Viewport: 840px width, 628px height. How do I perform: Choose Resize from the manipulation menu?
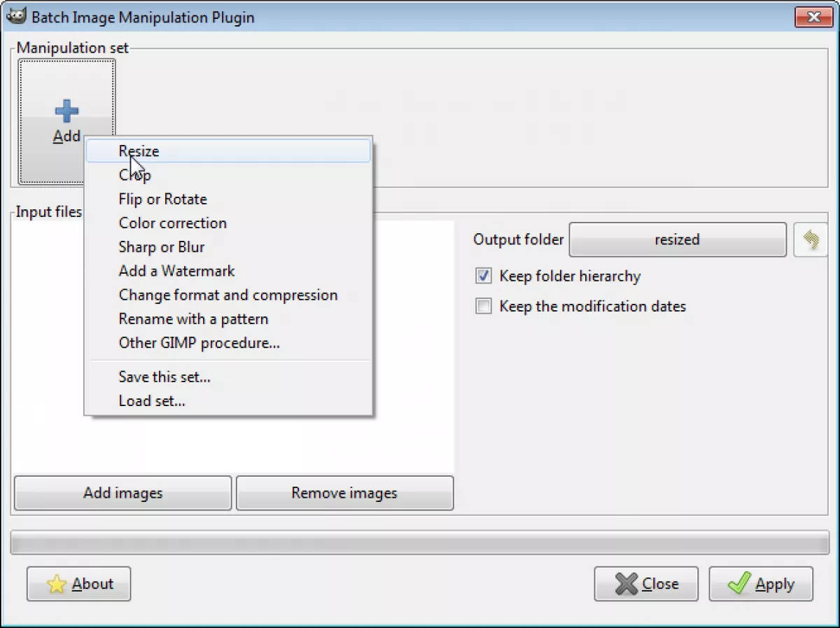(228, 151)
